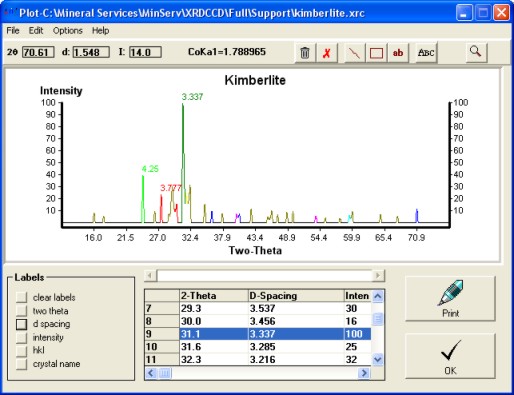The width and height of the screenshot is (514, 395).
Task: Click the 31.6 two-theta cell
Action: (x=214, y=347)
